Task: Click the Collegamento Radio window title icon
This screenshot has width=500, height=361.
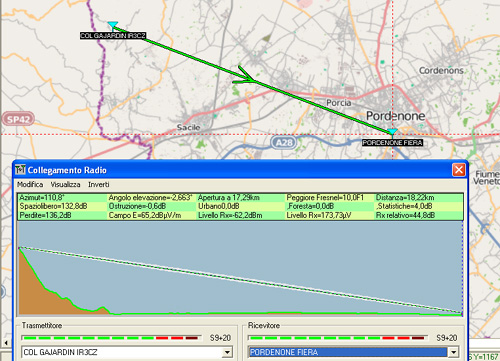Action: [x=20, y=170]
